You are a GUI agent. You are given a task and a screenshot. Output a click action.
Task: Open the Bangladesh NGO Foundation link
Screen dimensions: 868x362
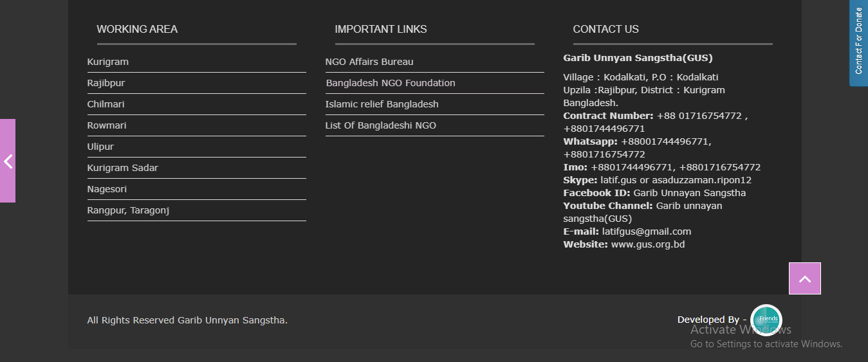(391, 83)
